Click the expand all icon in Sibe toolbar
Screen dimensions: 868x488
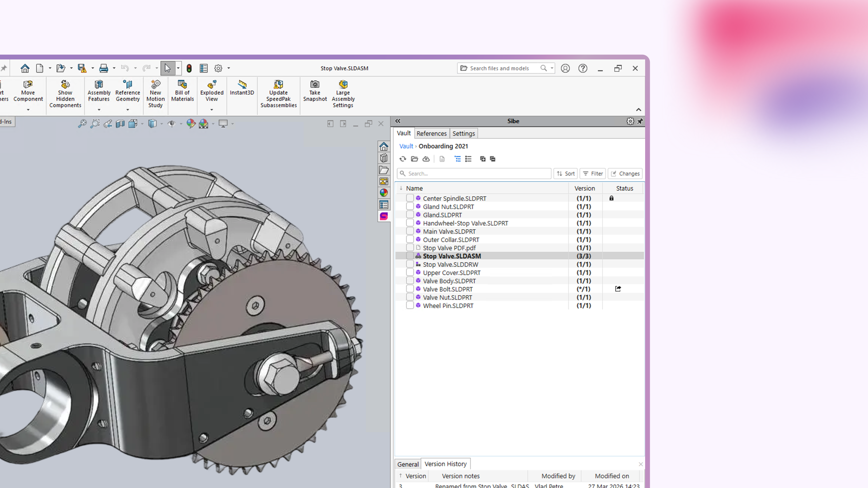(x=483, y=159)
